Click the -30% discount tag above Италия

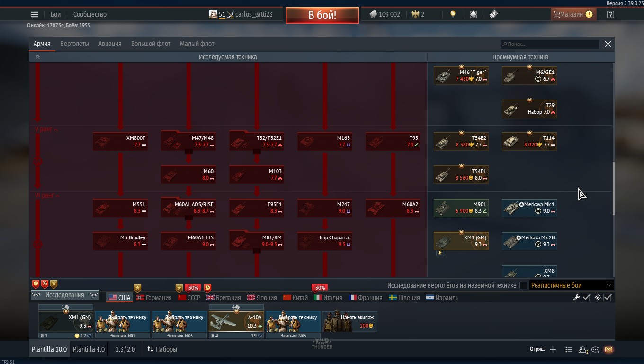click(x=319, y=288)
